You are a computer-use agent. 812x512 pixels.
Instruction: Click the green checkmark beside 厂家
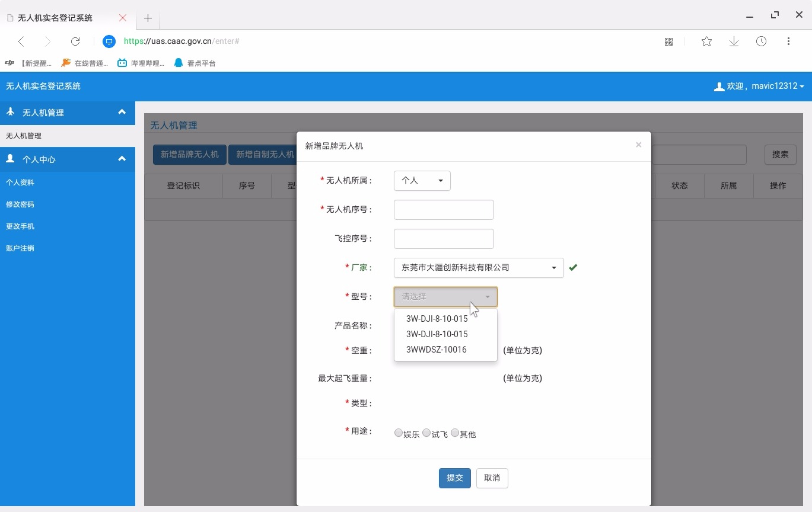tap(573, 267)
